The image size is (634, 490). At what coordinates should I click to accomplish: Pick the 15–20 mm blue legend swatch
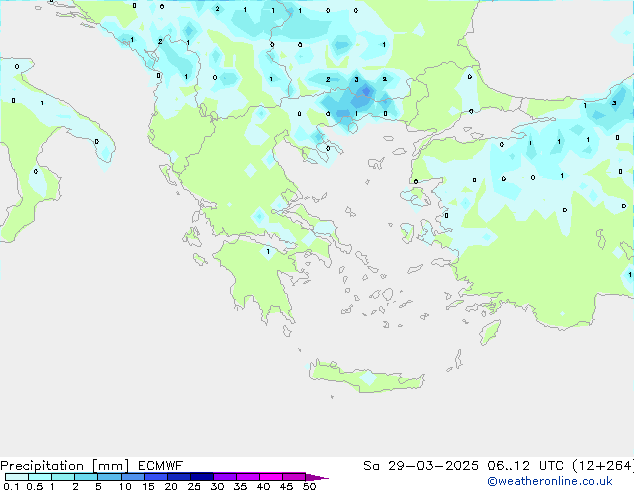(x=156, y=477)
